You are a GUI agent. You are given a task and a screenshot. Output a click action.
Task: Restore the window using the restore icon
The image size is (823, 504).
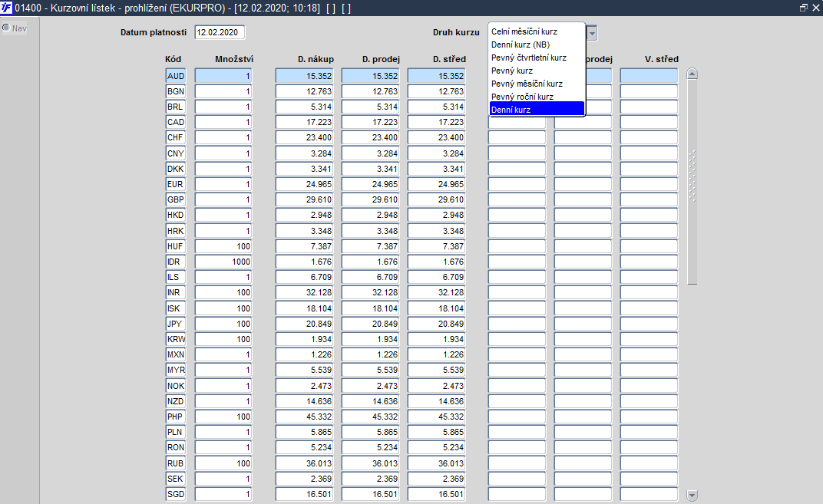pyautogui.click(x=804, y=8)
